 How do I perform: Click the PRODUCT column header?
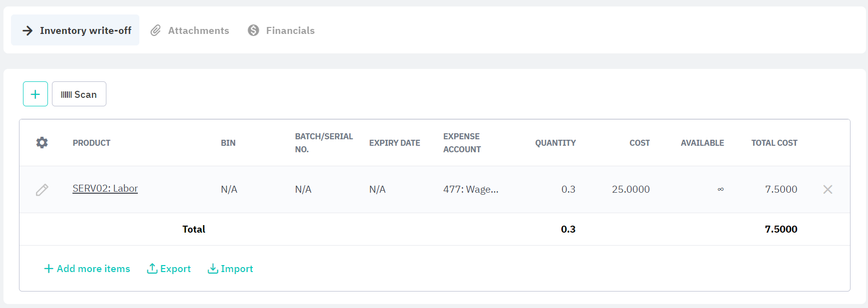(x=91, y=143)
